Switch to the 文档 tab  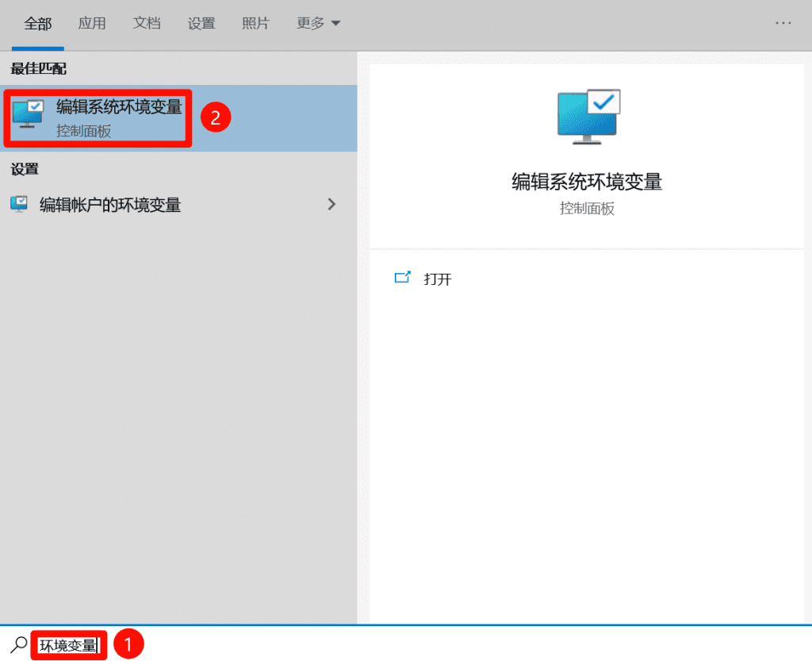[146, 23]
